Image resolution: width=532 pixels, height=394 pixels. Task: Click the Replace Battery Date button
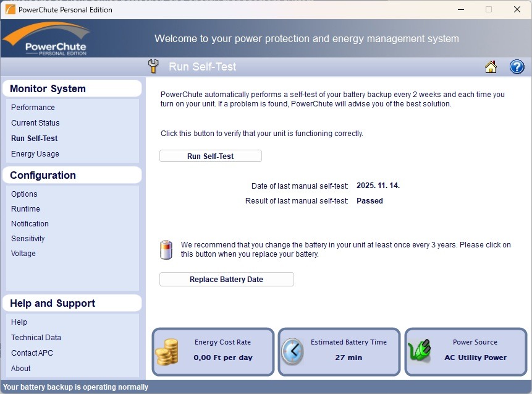pos(226,279)
